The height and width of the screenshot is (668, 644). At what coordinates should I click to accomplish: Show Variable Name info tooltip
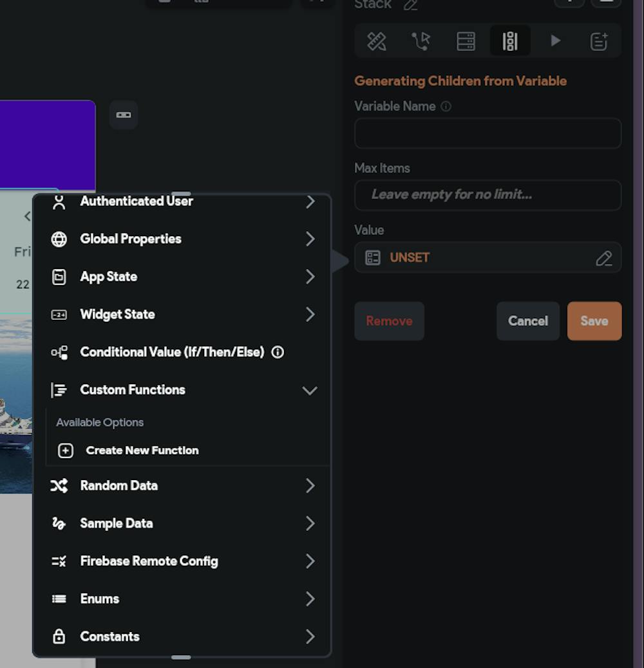click(446, 106)
